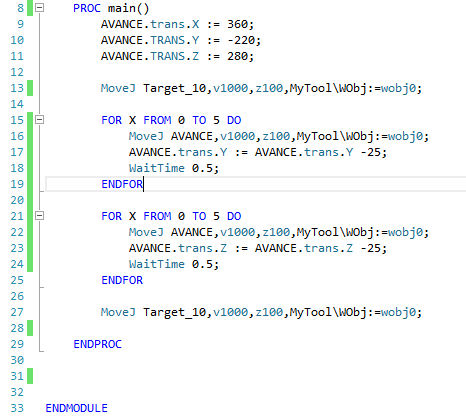466x419 pixels.
Task: Click the -25 value on line 23
Action: 371,248
